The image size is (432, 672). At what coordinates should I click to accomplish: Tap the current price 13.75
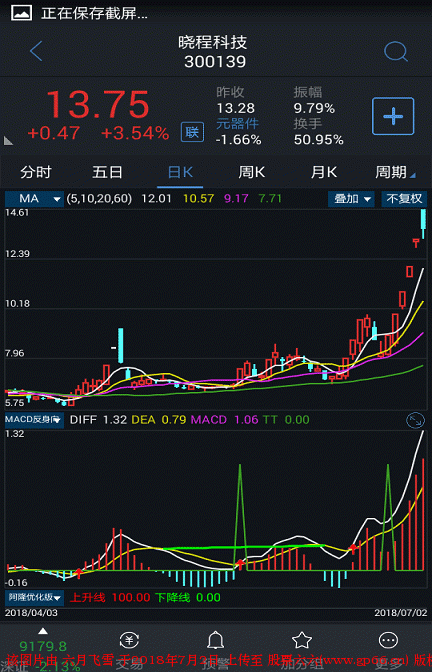point(98,105)
